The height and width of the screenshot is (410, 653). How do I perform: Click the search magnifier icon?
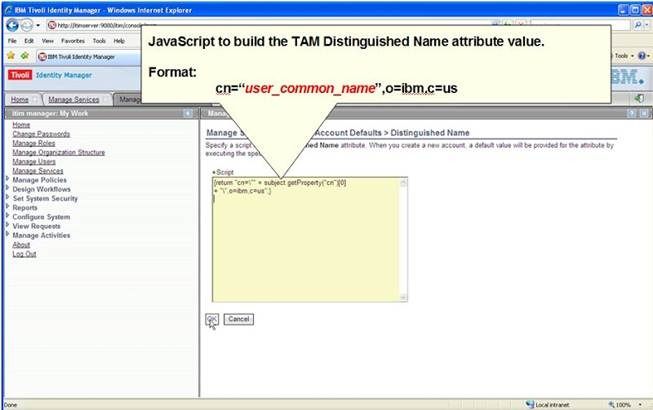pos(638,25)
